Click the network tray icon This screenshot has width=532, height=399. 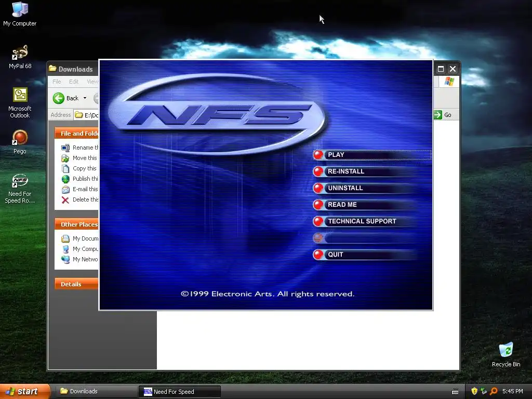[x=484, y=392]
